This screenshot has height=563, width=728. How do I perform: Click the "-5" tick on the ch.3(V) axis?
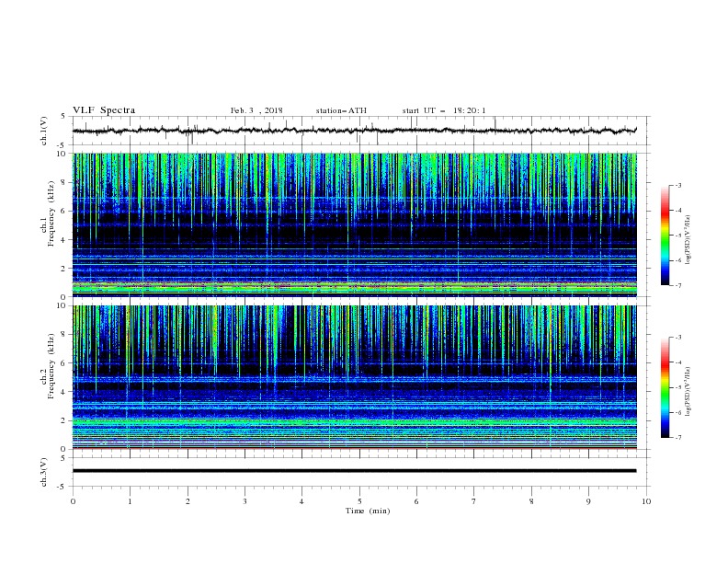click(63, 487)
